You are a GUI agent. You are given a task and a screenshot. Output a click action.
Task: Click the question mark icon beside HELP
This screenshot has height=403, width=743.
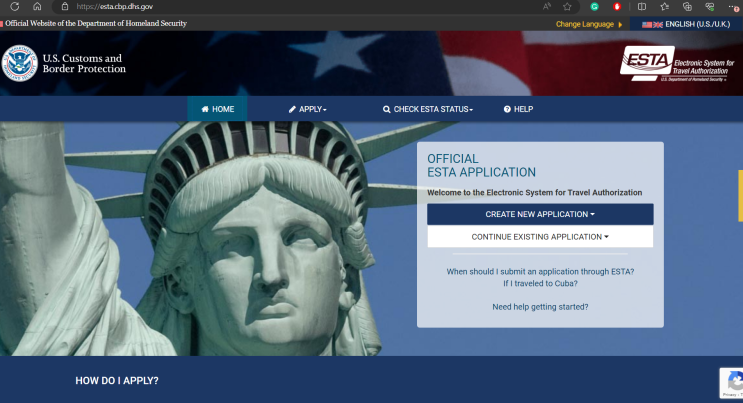507,109
